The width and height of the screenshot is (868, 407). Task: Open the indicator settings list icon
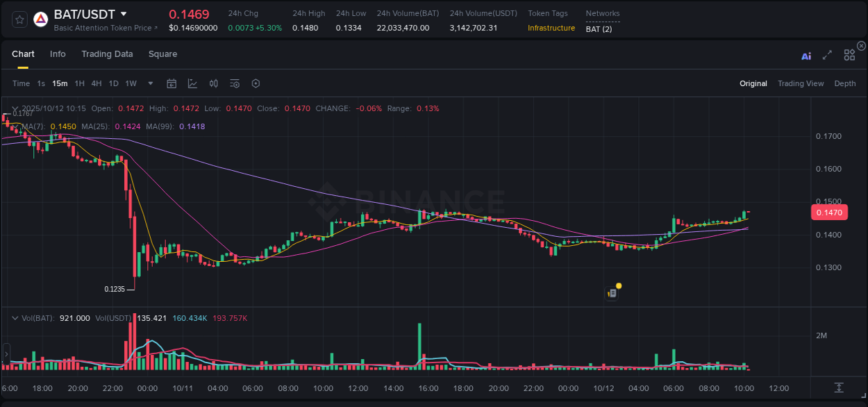click(234, 83)
